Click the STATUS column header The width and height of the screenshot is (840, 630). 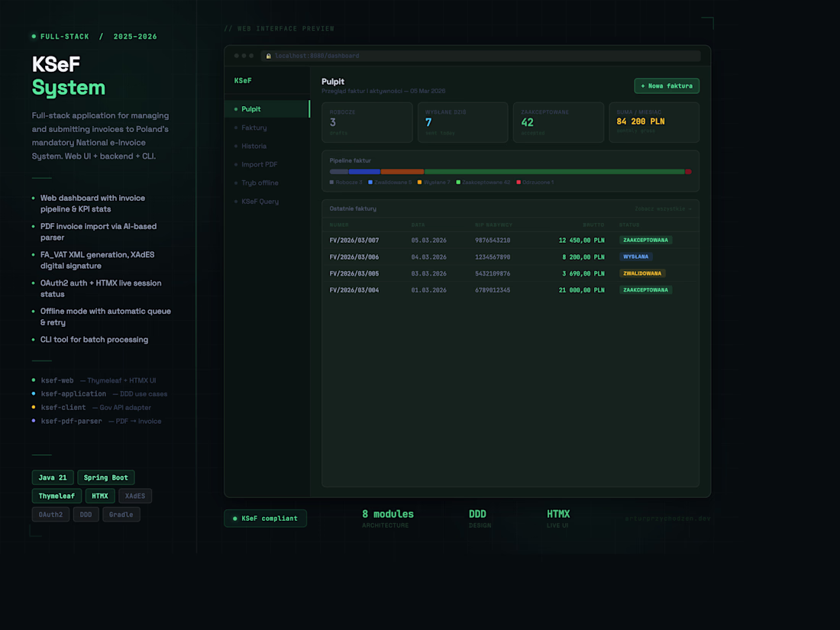click(x=629, y=225)
